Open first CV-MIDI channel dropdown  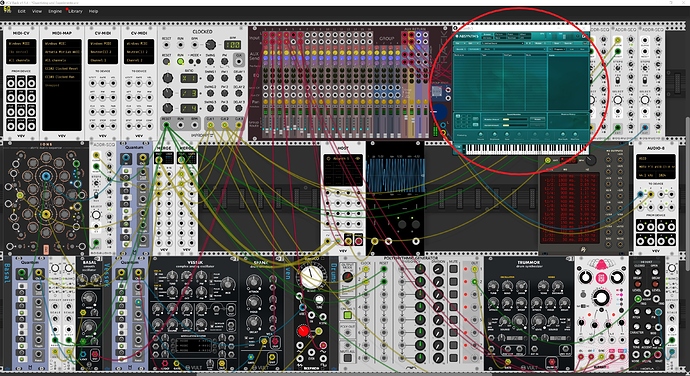coord(103,60)
